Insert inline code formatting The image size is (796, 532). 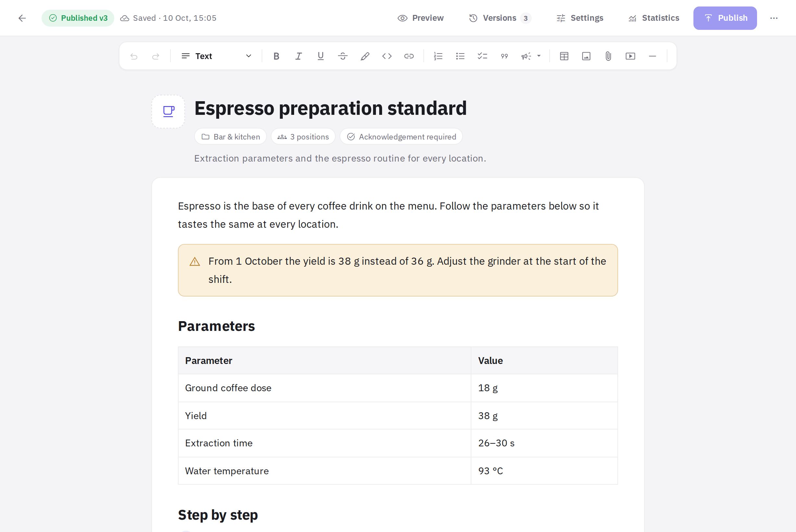pos(387,56)
